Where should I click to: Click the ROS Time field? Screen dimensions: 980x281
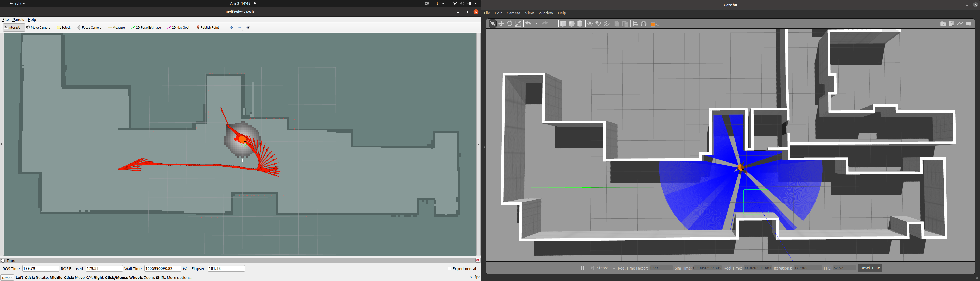click(x=41, y=269)
